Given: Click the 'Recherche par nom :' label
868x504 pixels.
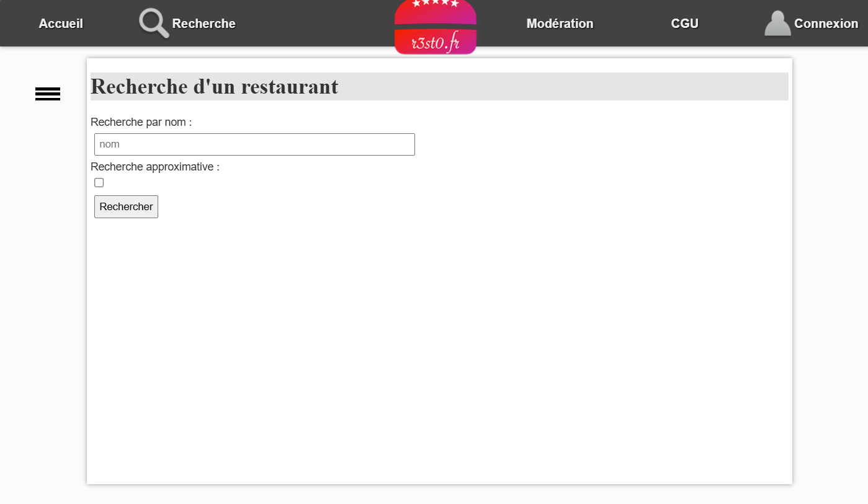Looking at the screenshot, I should pyautogui.click(x=141, y=122).
